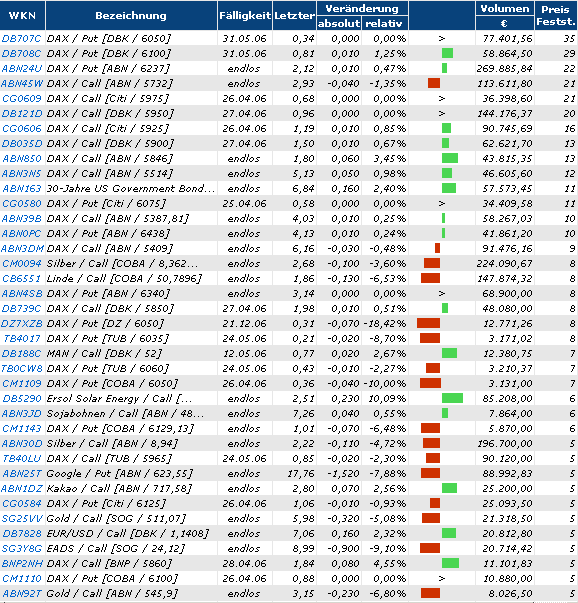
Task: Sort by the Preis Festst. header
Action: [556, 15]
